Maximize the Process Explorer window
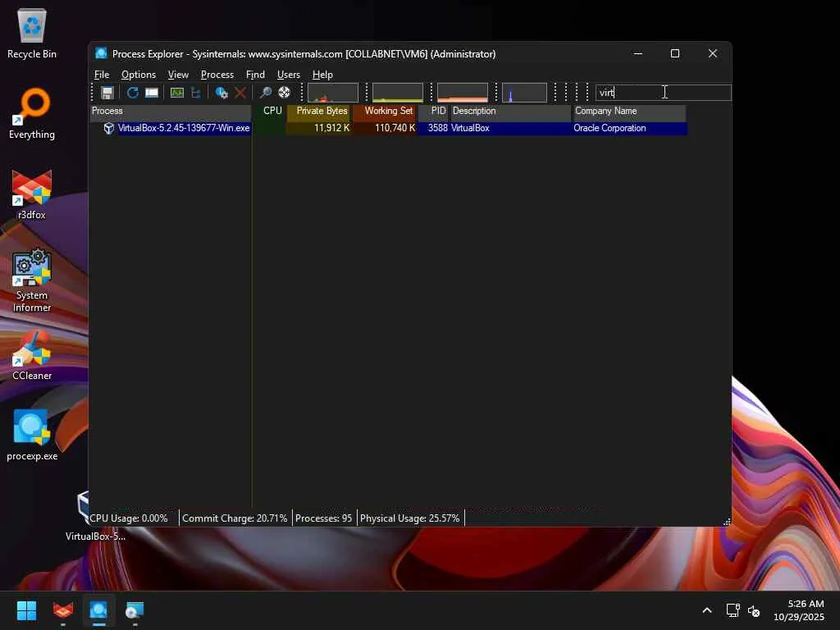 click(675, 53)
